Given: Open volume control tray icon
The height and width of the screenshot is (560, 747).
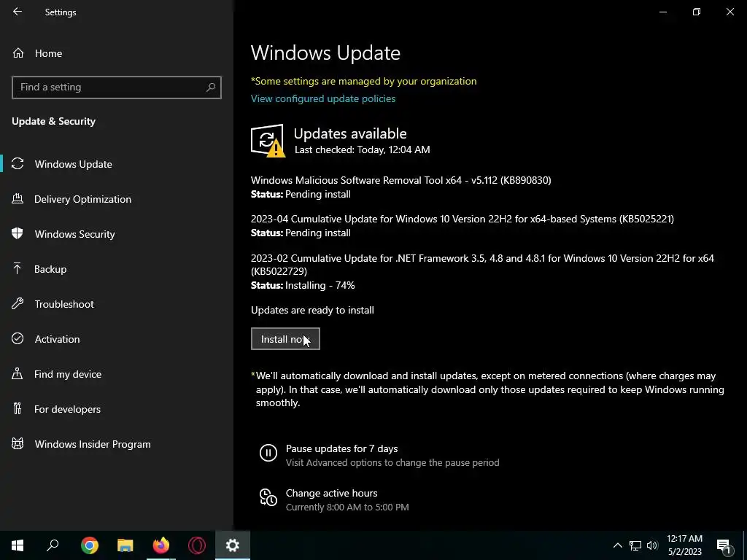Looking at the screenshot, I should (x=653, y=545).
